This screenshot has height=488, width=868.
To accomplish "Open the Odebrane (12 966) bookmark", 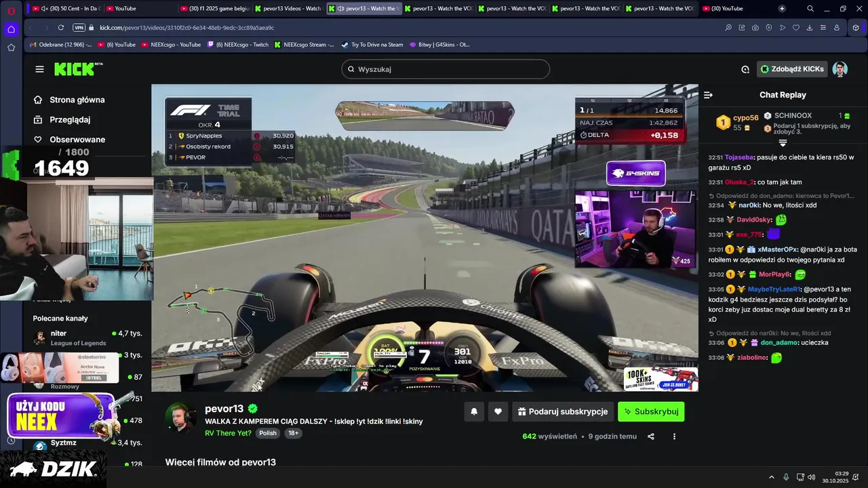I will (x=60, y=45).
